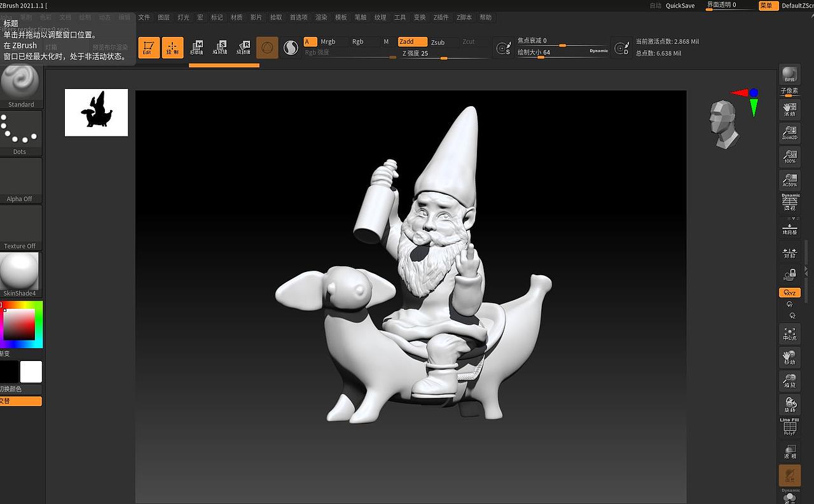
Task: Enable Mrgb painting mode
Action: tap(334, 42)
